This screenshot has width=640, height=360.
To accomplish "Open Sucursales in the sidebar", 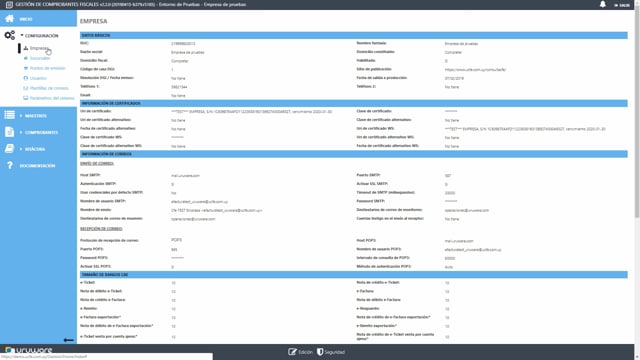I will tap(40, 58).
